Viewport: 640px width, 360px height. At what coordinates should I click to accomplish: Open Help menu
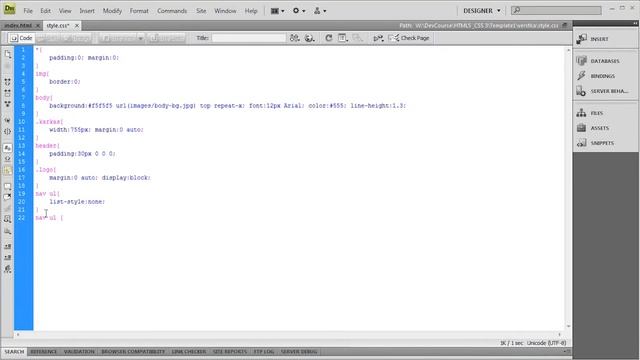tap(251, 11)
